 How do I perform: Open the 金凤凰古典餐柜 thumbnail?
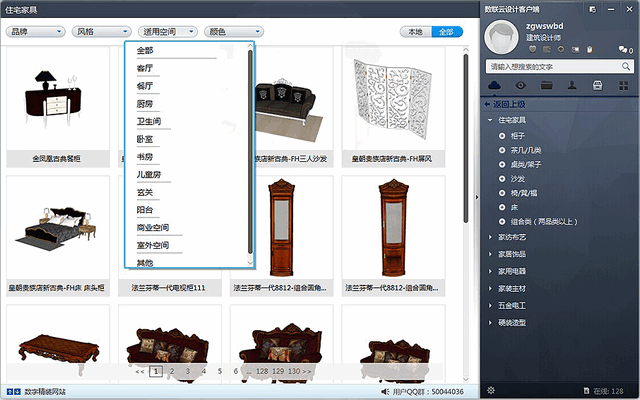point(58,98)
